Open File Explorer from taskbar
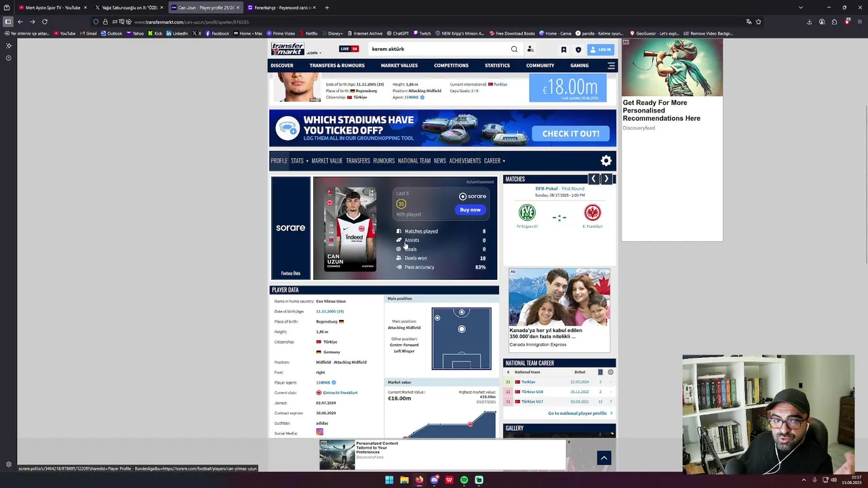The image size is (868, 488). (404, 480)
